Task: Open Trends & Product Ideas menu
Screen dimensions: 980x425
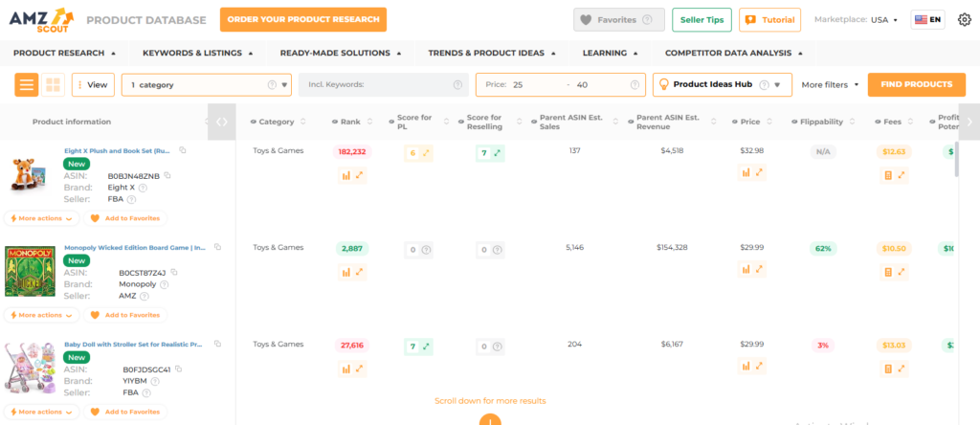Action: coord(492,54)
